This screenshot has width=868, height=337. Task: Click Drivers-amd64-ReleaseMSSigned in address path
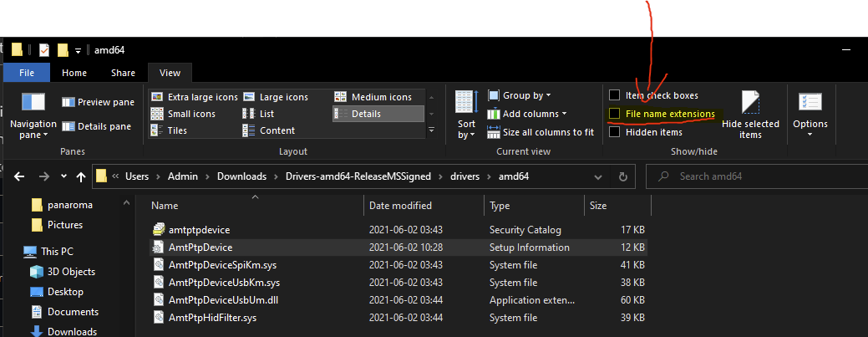point(360,176)
